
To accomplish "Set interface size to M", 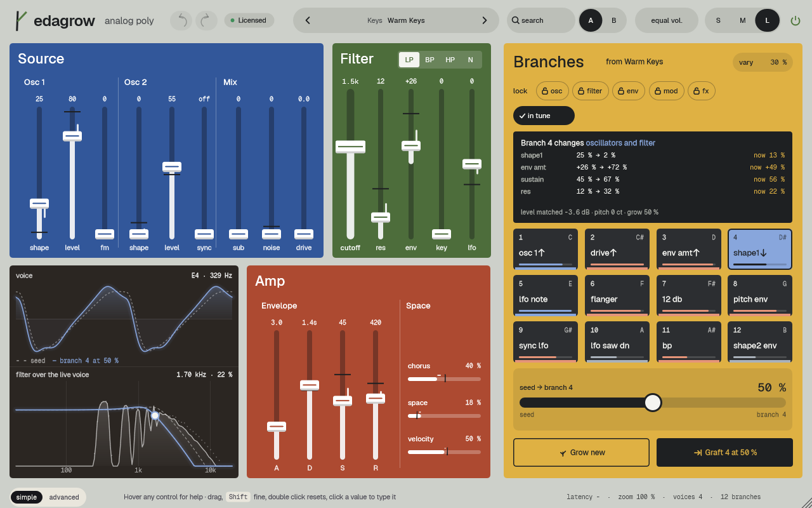I will pos(742,20).
